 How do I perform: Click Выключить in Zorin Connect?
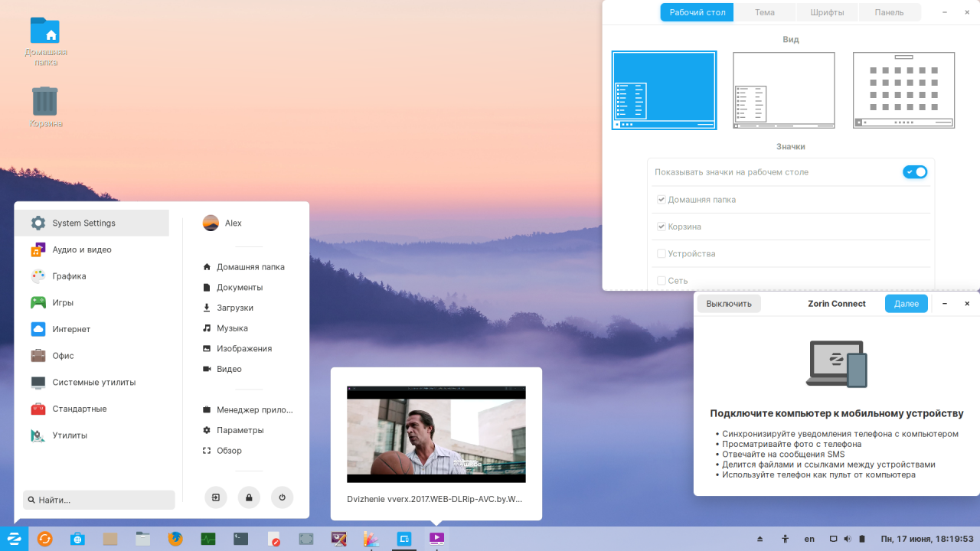tap(729, 304)
